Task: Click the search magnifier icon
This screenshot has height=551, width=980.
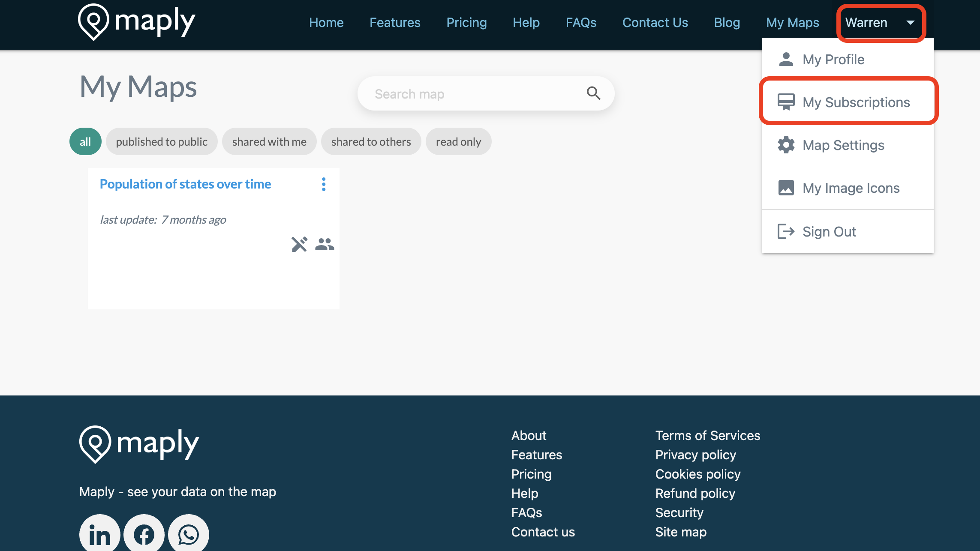Action: [x=593, y=93]
